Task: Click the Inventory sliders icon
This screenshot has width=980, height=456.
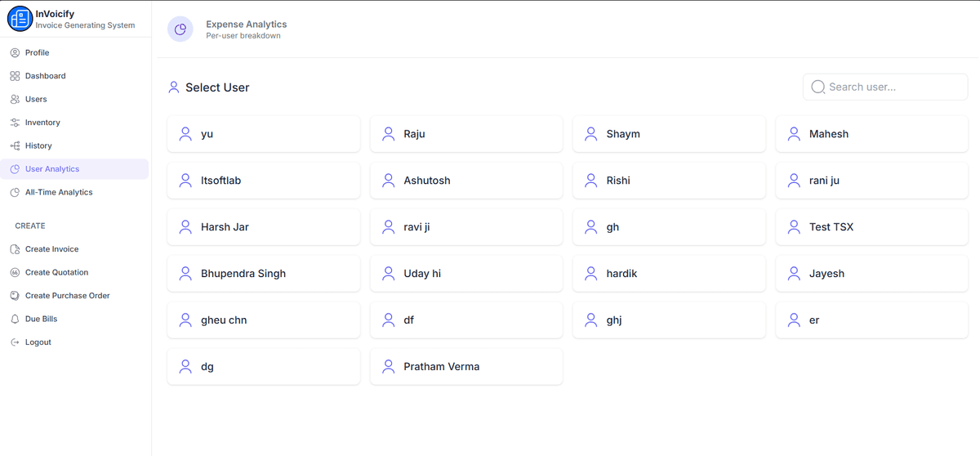Action: (15, 123)
